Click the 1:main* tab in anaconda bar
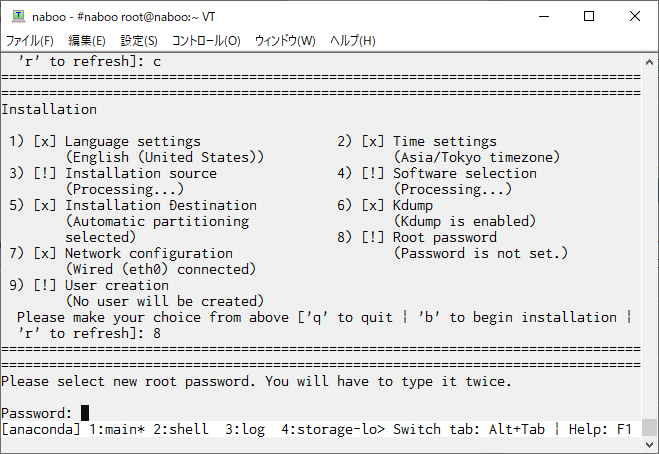Screen dimensions: 659x454 click(x=117, y=429)
